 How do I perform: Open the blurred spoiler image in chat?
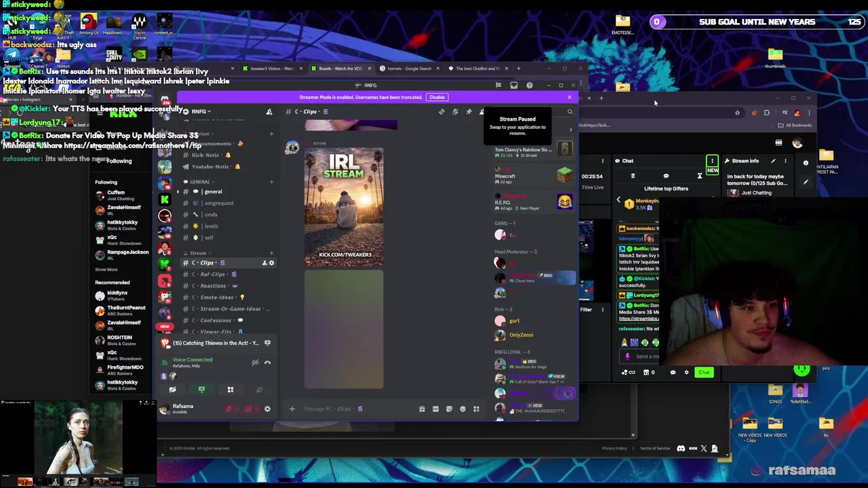pyautogui.click(x=344, y=329)
